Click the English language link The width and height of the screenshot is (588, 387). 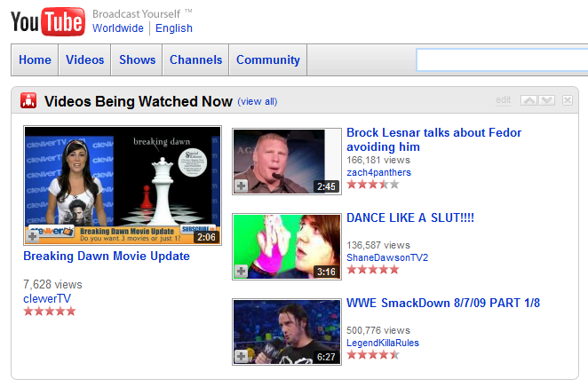tap(174, 28)
